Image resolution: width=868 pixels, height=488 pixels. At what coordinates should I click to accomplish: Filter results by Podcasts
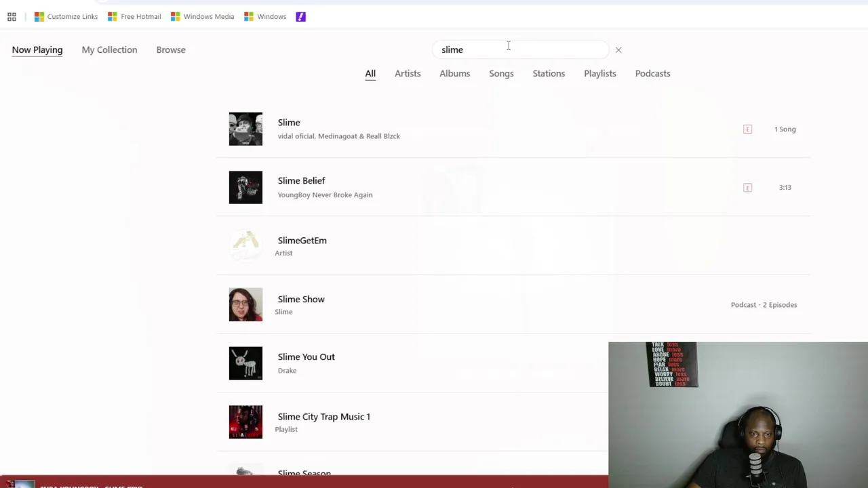tap(652, 74)
